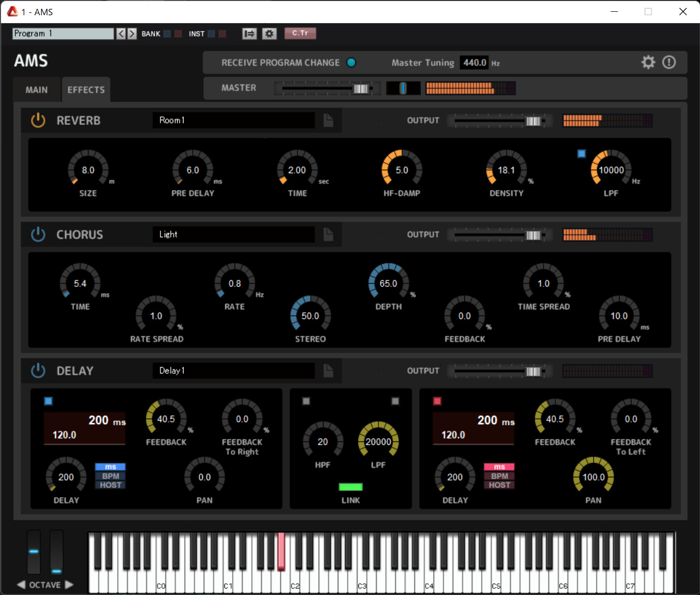
Task: Go to next program arrow
Action: [x=132, y=33]
